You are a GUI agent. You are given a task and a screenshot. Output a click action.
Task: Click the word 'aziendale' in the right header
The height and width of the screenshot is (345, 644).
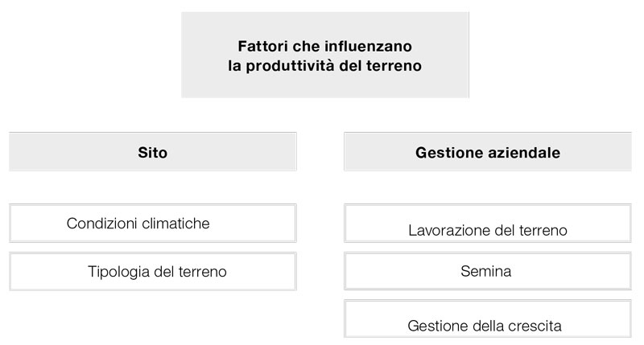[522, 153]
